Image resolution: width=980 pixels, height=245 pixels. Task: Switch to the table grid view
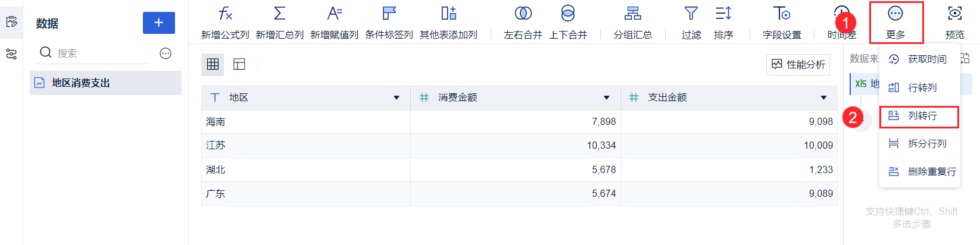pos(213,64)
